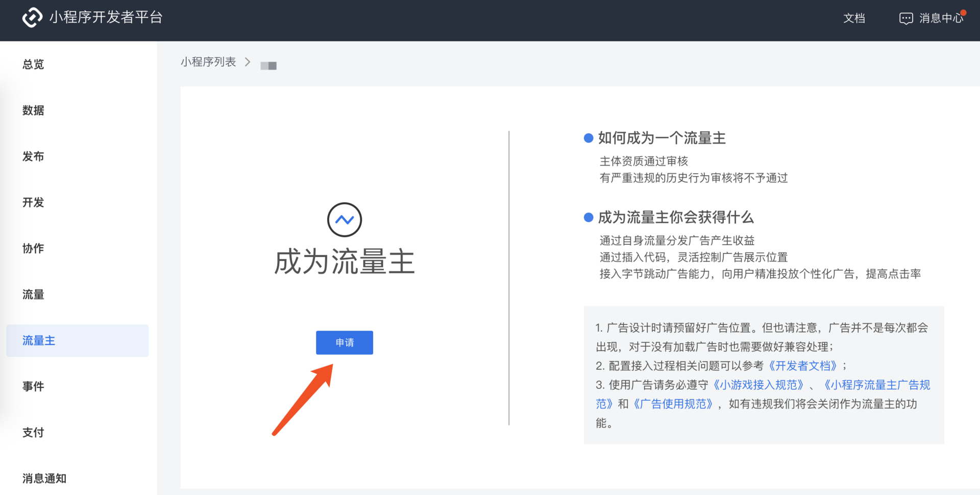Navigate to 总览 in the sidebar
980x495 pixels.
coord(33,64)
